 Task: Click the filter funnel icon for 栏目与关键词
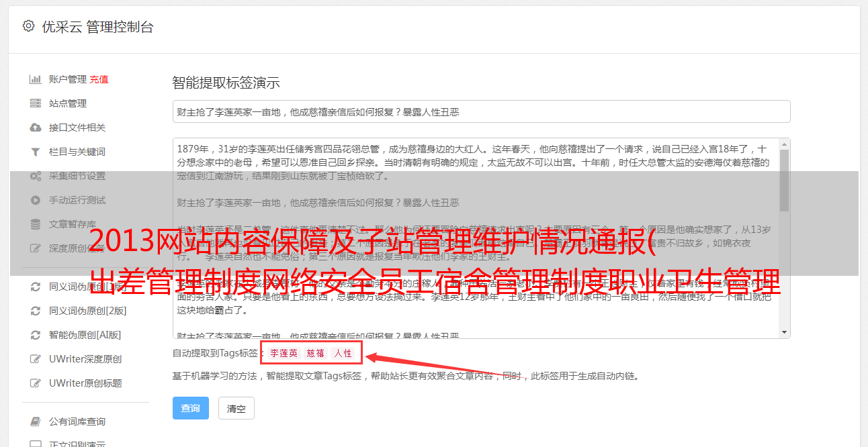point(36,152)
